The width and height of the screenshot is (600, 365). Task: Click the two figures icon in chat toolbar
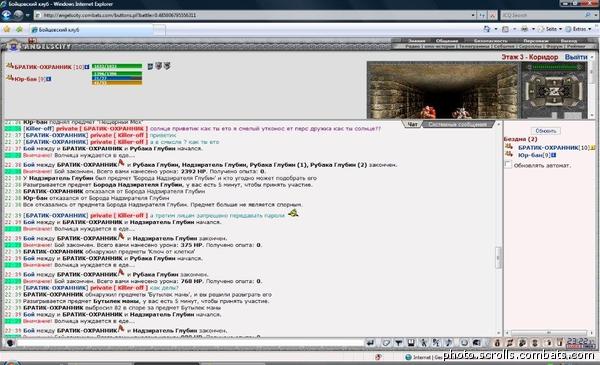click(436, 343)
